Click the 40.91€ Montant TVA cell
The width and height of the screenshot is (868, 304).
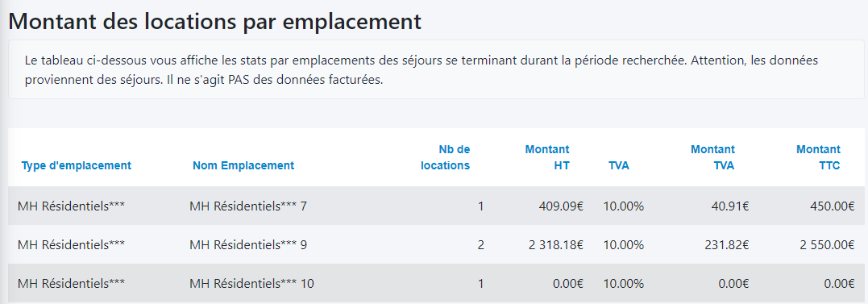pos(730,206)
